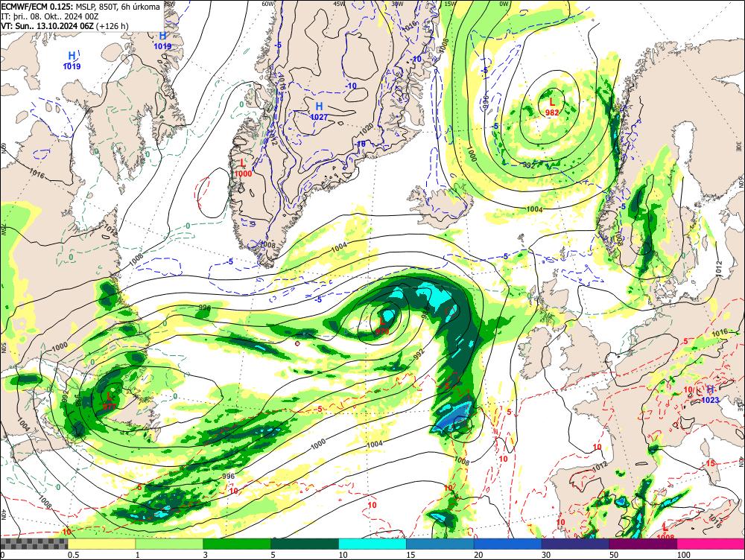Click the light green 1–3 legend swatch
745x560 pixels.
(x=169, y=544)
